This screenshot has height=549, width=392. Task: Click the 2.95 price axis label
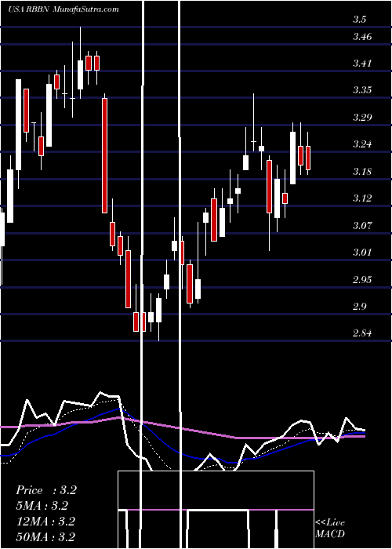[362, 280]
